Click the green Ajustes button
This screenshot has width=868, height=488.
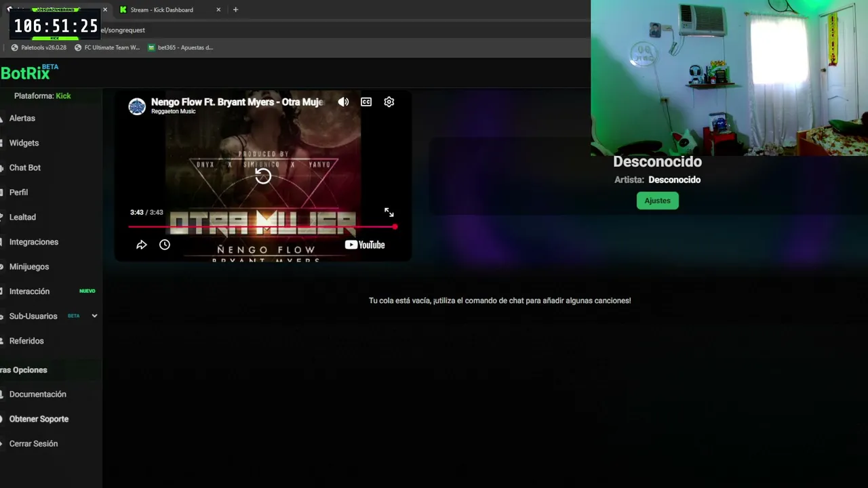click(x=657, y=201)
